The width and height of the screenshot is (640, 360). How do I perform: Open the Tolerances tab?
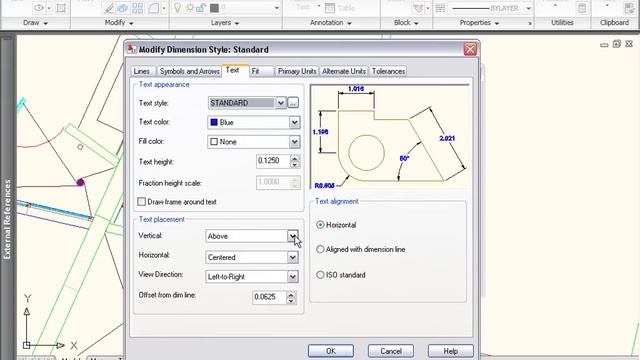coord(388,71)
